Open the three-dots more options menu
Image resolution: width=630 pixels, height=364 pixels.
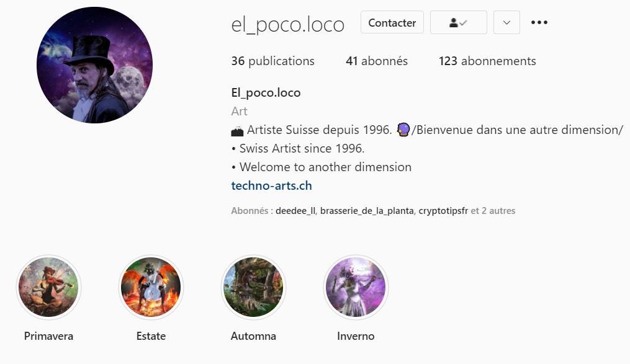coord(539,22)
